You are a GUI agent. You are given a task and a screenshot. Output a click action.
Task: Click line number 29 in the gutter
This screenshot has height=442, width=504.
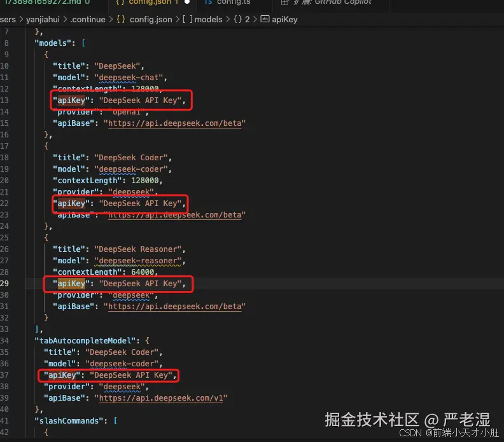point(4,283)
